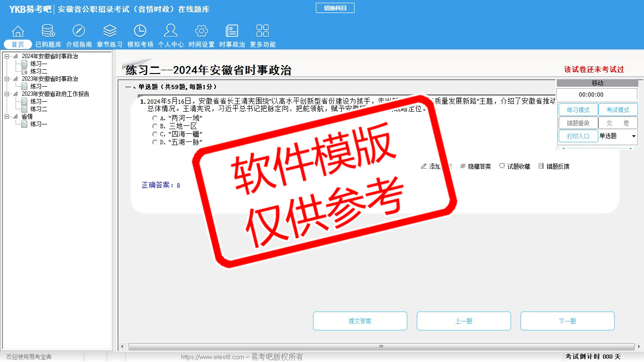
Task: Collapse the 2024年安徽省时事政治 tree node
Action: click(7, 57)
